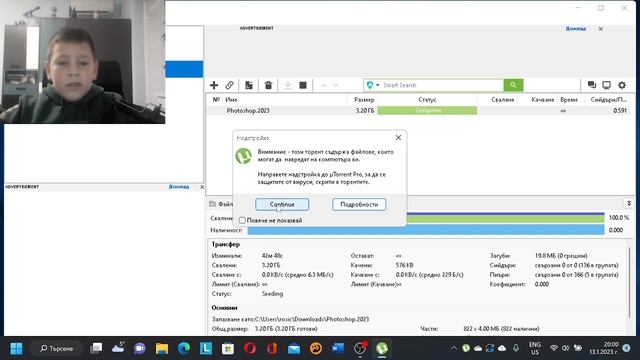Click the top ad Доклад link

(x=576, y=29)
